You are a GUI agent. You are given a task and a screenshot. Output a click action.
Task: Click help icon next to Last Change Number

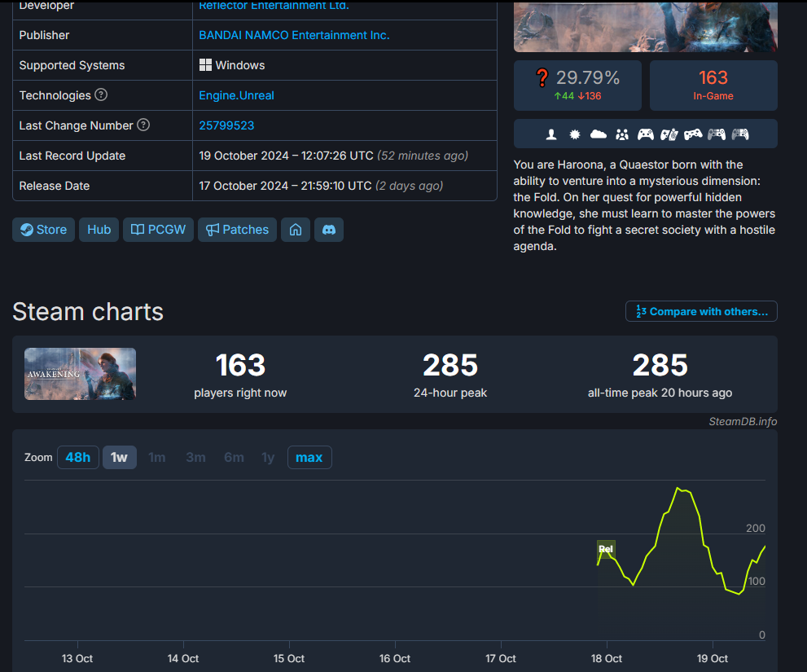click(143, 125)
